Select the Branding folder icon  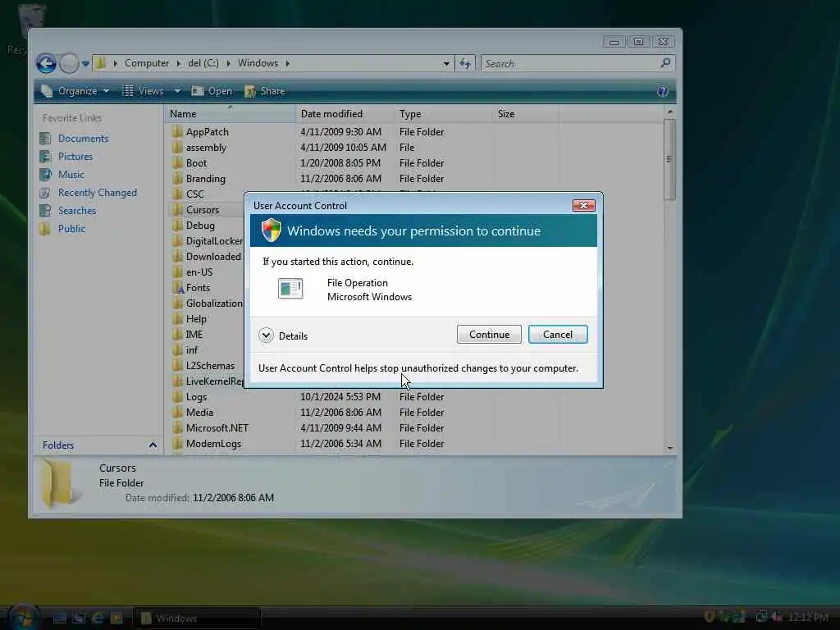[x=177, y=178]
